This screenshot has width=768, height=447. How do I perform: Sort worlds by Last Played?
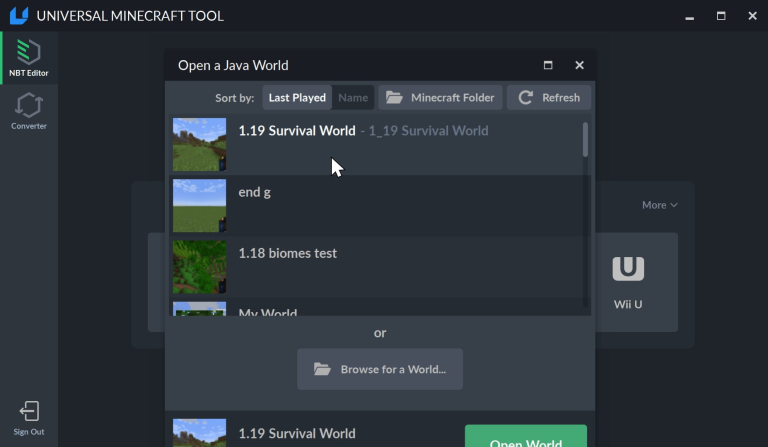297,97
